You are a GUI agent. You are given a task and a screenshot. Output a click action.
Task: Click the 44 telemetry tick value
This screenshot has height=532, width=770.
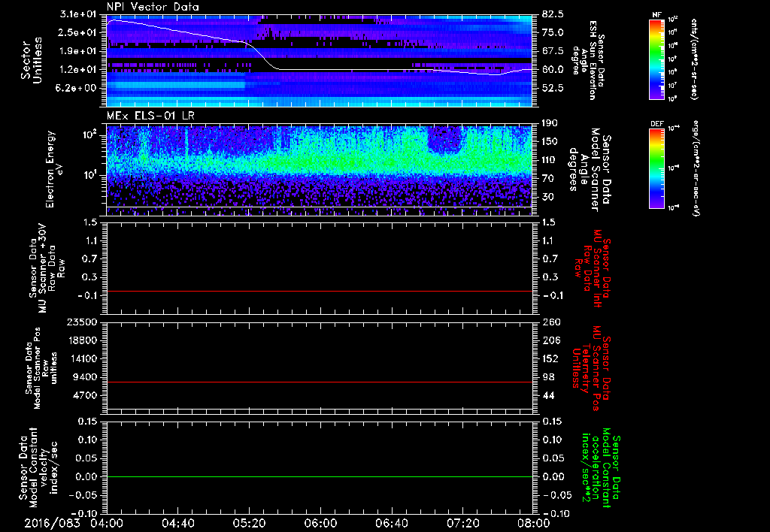click(x=548, y=395)
